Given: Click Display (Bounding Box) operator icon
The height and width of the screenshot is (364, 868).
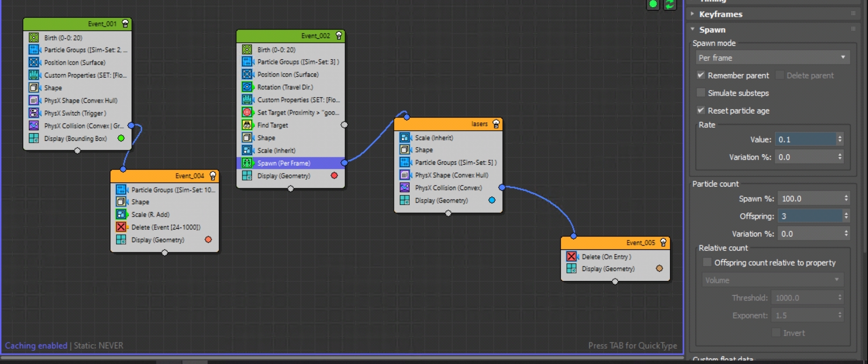Looking at the screenshot, I should [x=34, y=138].
